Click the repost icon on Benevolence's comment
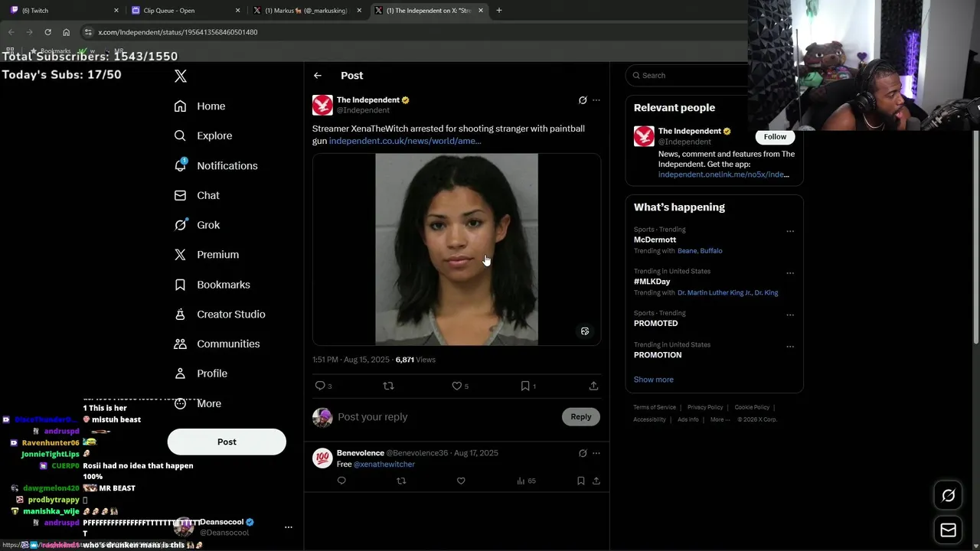980x551 pixels. 401,481
